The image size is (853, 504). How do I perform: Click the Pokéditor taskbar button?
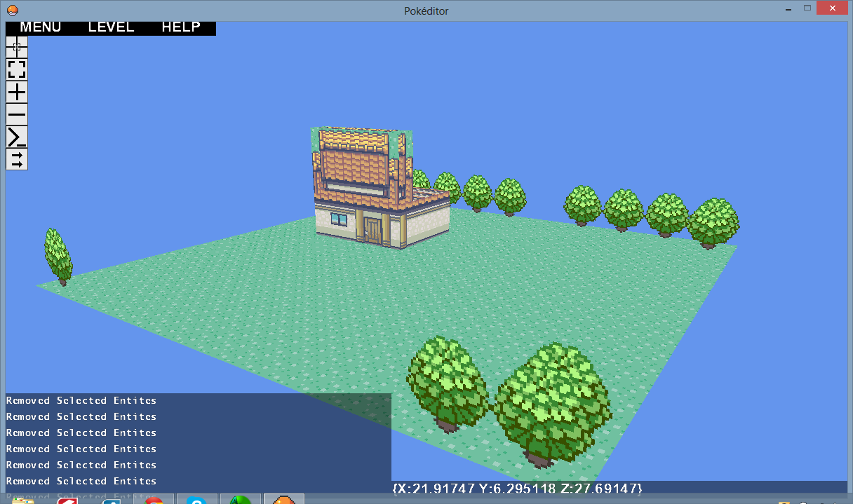pos(283,499)
